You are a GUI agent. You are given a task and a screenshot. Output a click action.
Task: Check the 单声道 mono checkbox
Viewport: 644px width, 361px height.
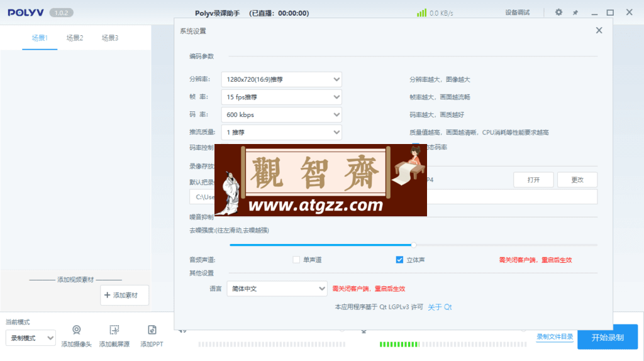tap(296, 260)
